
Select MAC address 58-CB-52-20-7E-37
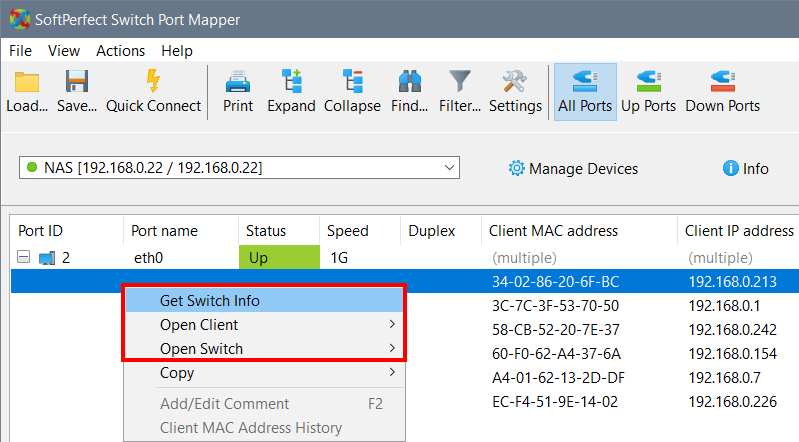click(x=556, y=330)
